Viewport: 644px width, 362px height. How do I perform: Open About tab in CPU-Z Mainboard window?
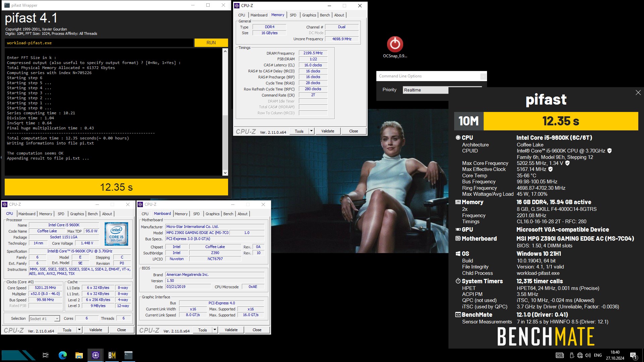point(243,214)
